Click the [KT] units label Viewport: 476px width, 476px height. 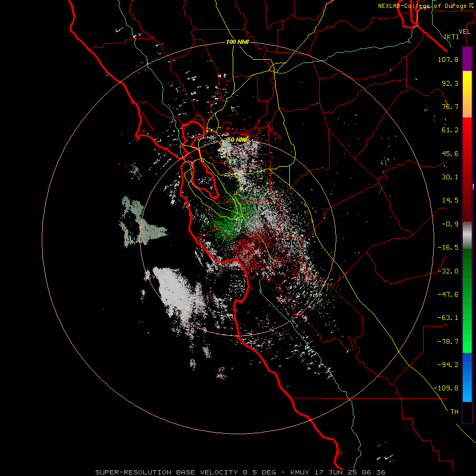[x=452, y=36]
